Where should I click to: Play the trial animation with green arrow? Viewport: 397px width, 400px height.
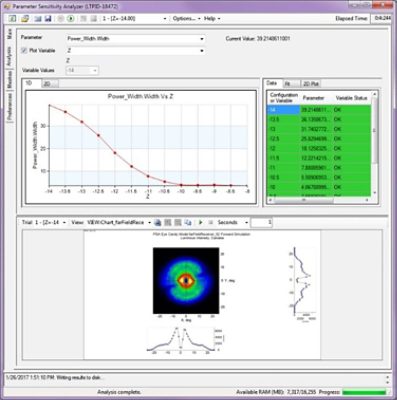click(x=201, y=222)
